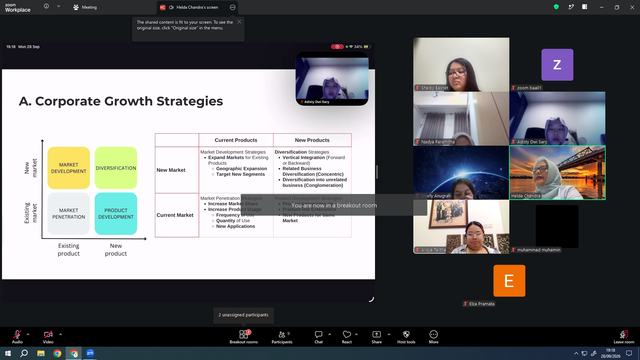Open the green encryption shield icon

pos(556,7)
